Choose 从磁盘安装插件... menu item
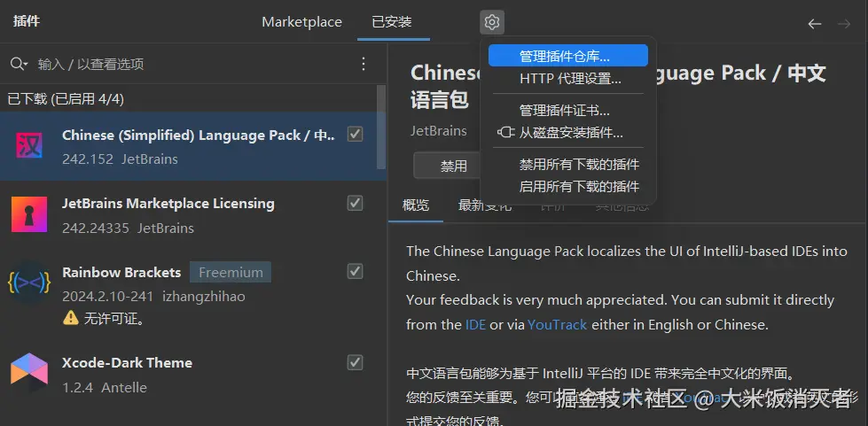The width and height of the screenshot is (868, 426). 568,133
